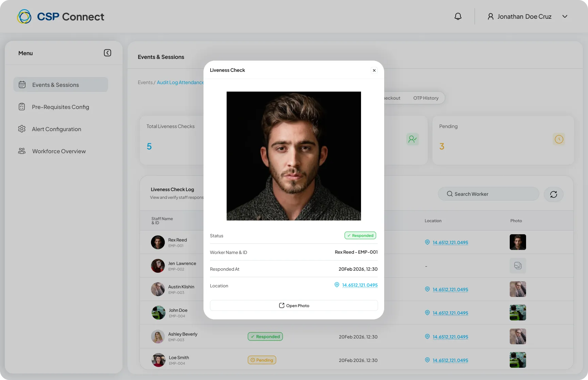Viewport: 588px width, 380px height.
Task: Click Austin Klishin's avatar
Action: pyautogui.click(x=158, y=289)
